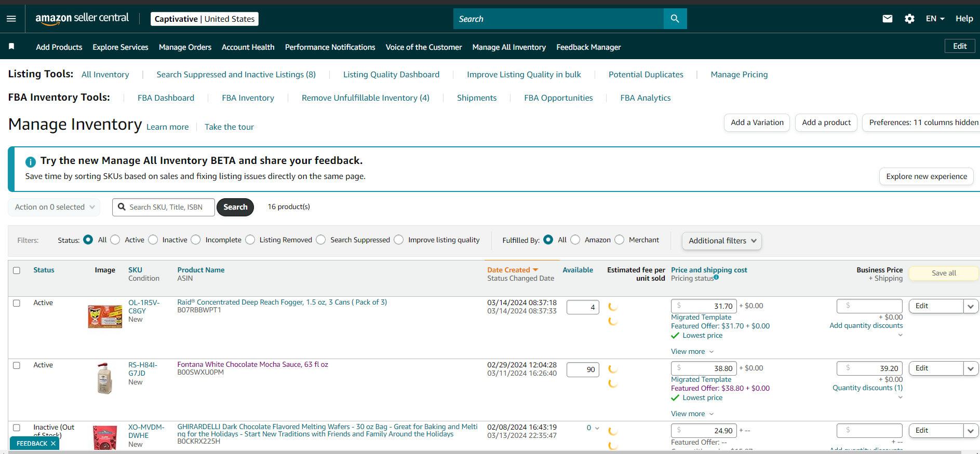The width and height of the screenshot is (980, 454).
Task: Close the FEEDBACK tab with X
Action: coord(53,444)
